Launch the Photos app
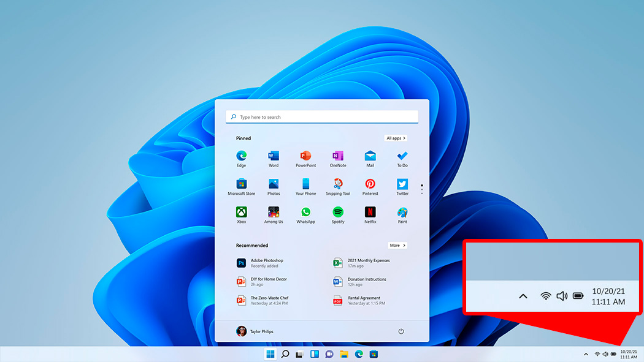Screen dimensions: 644x362 pos(274,187)
